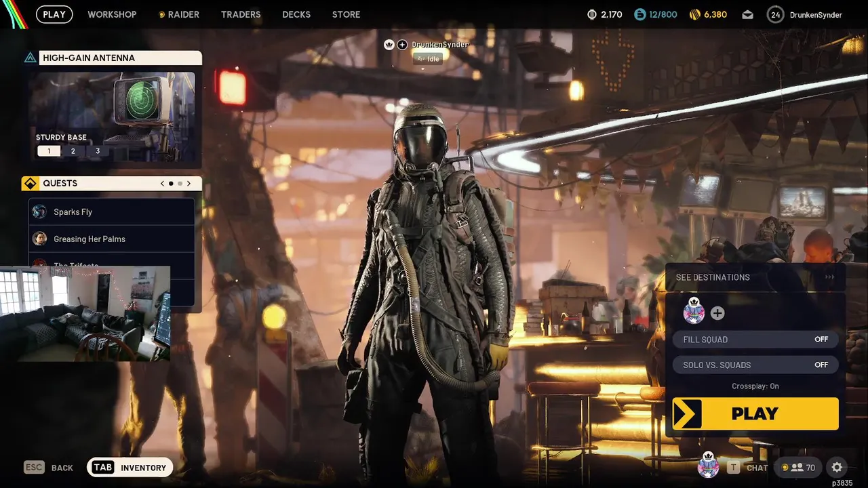This screenshot has height=488, width=868.
Task: Click the Greasing Her Palms quest giver portrait
Action: point(39,239)
